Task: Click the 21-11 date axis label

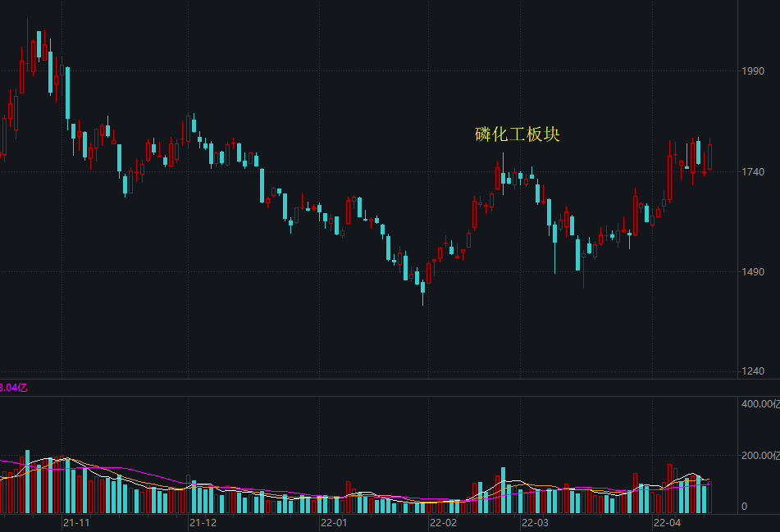Action: pos(76,522)
